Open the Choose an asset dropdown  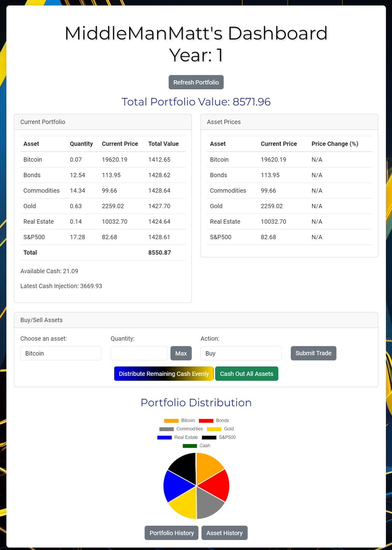click(61, 353)
